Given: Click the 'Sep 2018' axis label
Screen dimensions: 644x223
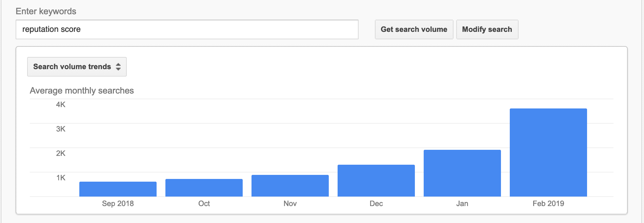Looking at the screenshot, I should 118,204.
